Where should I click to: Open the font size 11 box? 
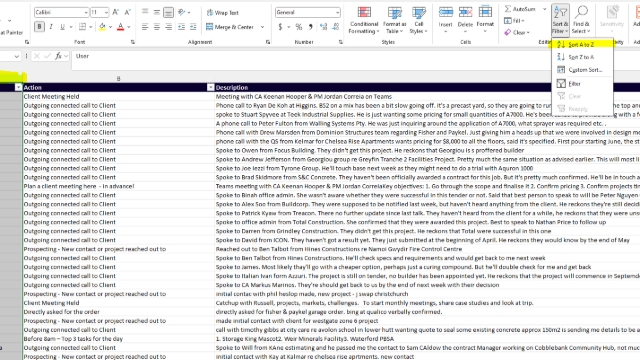coord(99,13)
